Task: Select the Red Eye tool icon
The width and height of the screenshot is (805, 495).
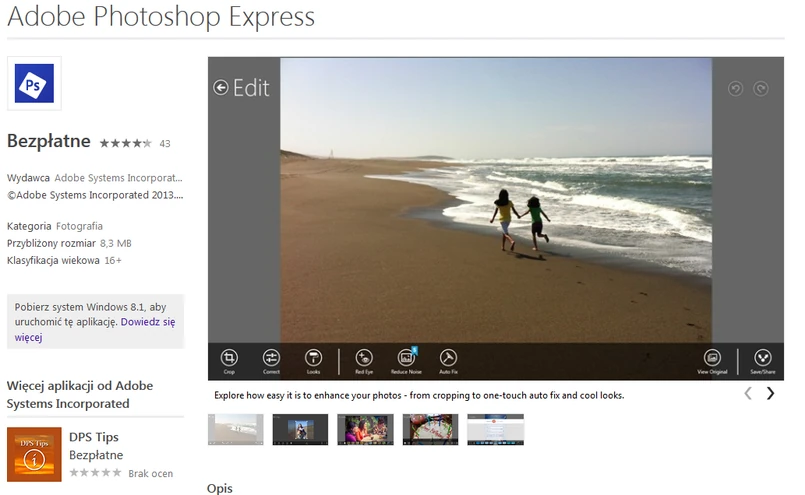Action: tap(364, 357)
